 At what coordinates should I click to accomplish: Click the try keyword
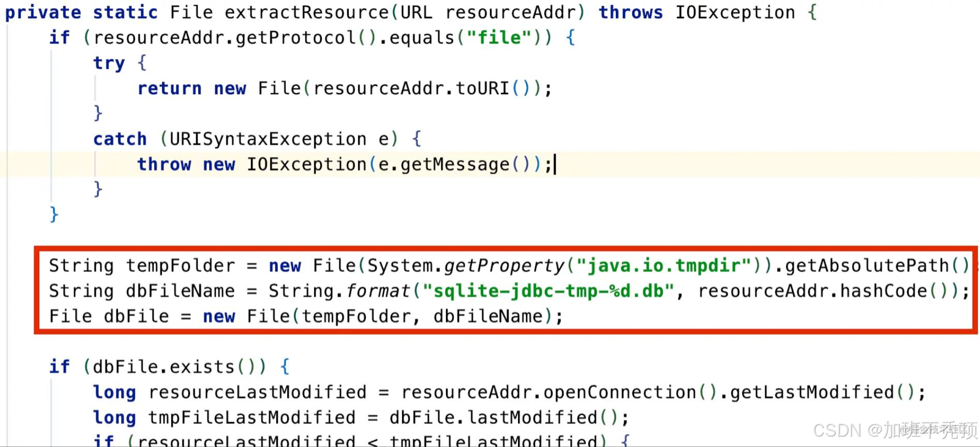click(109, 63)
